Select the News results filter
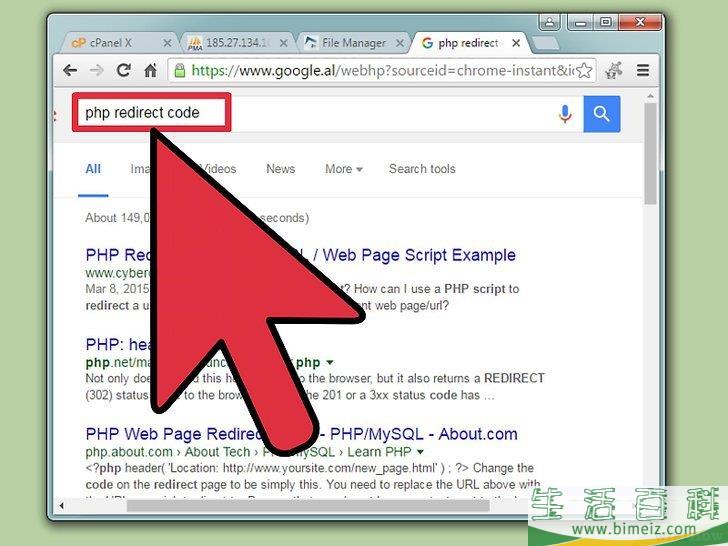 coord(280,169)
